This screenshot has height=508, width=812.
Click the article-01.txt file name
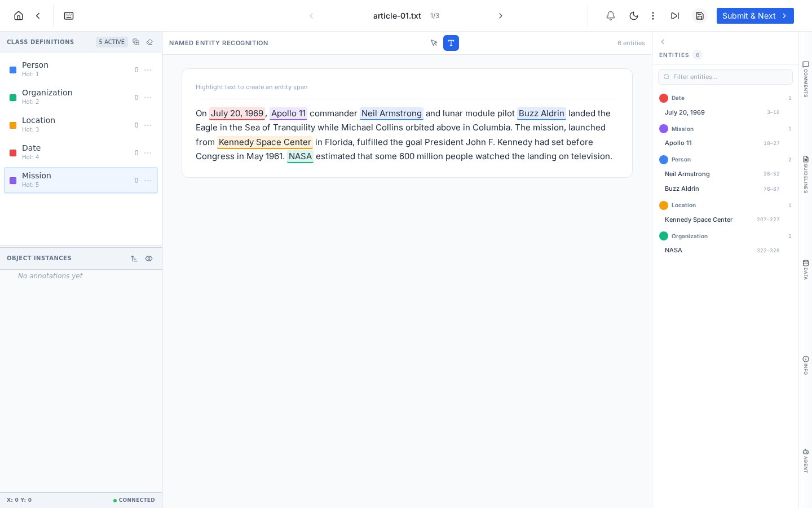pyautogui.click(x=397, y=16)
